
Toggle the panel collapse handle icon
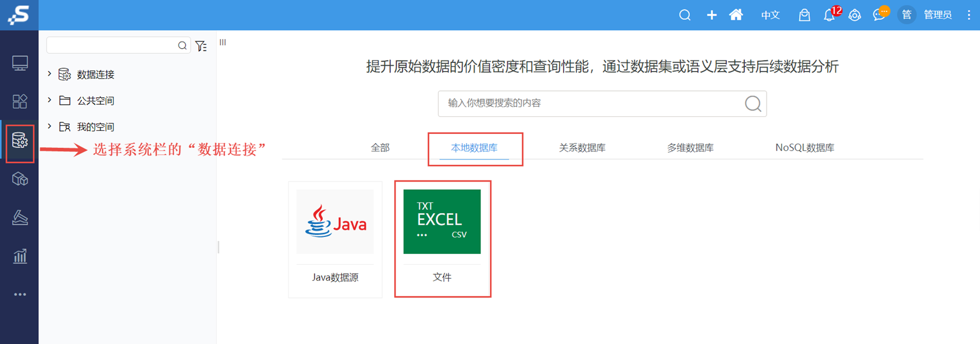click(x=223, y=42)
